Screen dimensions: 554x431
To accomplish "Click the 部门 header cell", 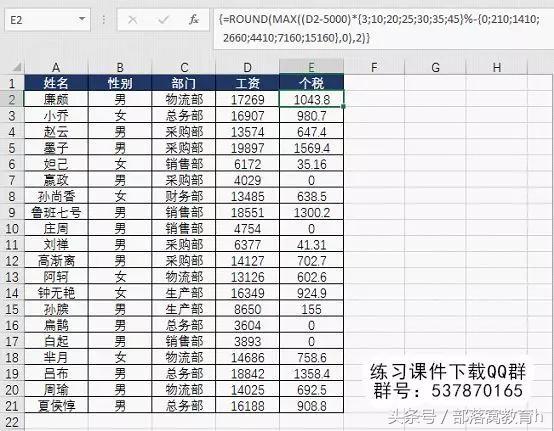I will pos(184,83).
